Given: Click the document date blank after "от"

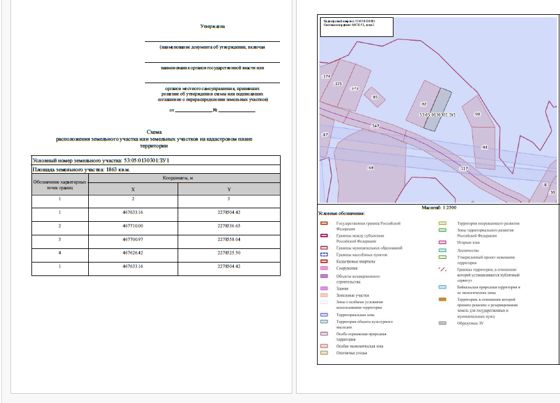Looking at the screenshot, I should click(194, 110).
